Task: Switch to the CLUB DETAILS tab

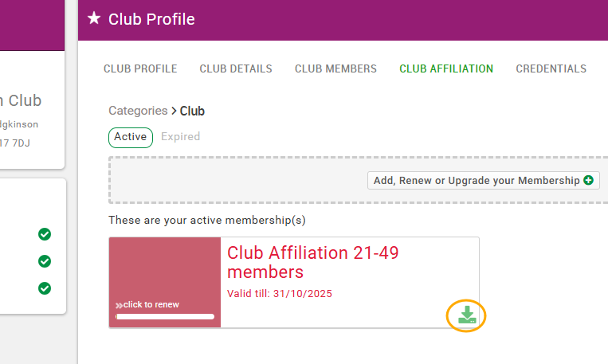Action: click(x=236, y=68)
